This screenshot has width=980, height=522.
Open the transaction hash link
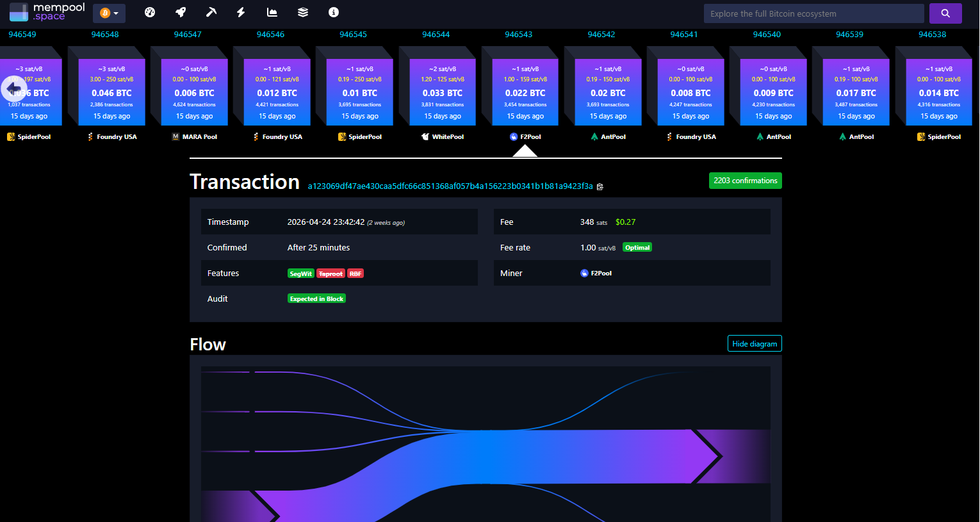tap(450, 186)
